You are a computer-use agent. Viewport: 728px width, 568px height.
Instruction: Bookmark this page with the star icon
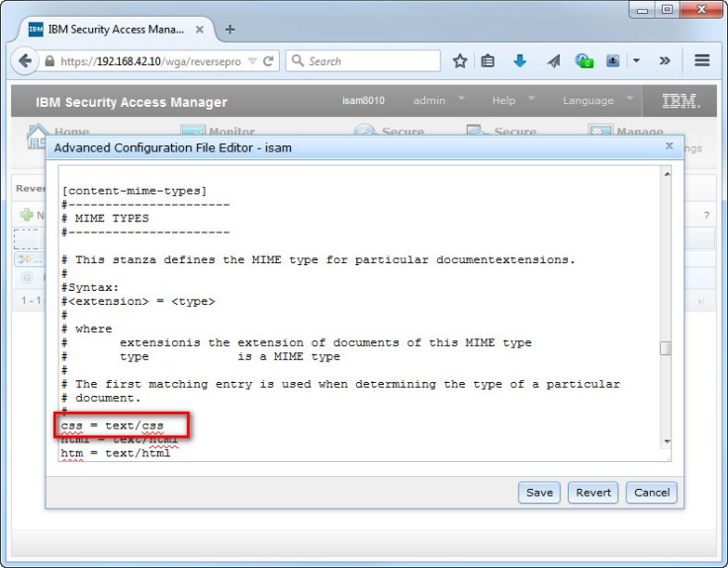pos(460,60)
